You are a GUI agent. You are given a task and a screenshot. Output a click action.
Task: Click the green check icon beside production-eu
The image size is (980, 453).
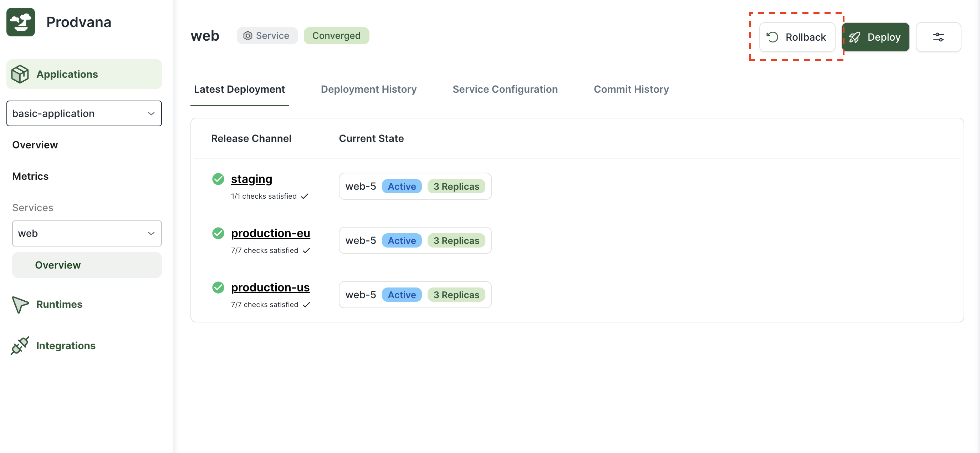[218, 233]
